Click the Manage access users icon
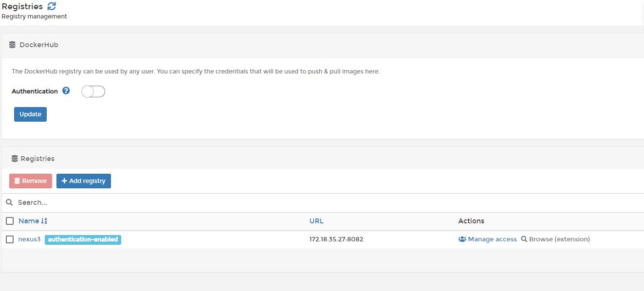The width and height of the screenshot is (644, 291). (x=462, y=239)
